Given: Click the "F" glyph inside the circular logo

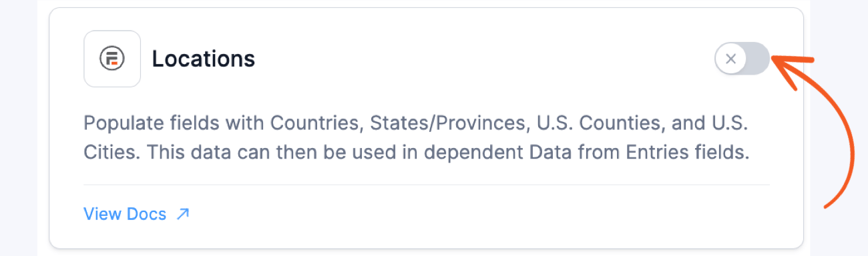Looking at the screenshot, I should tap(112, 59).
